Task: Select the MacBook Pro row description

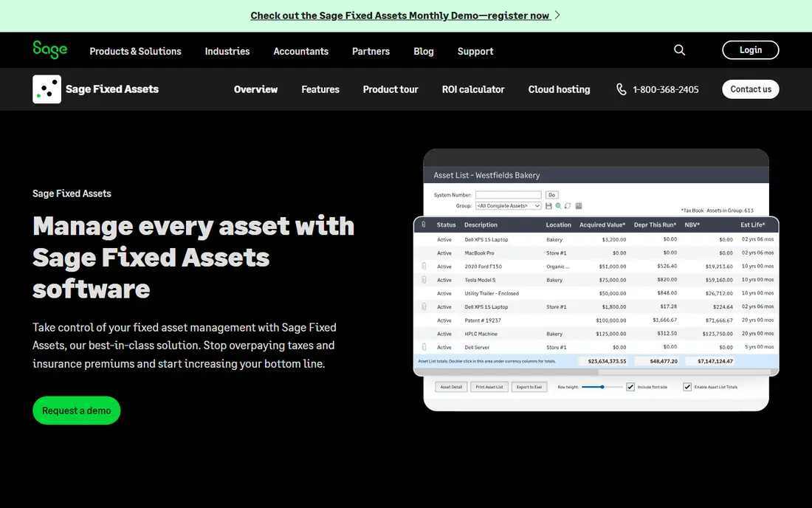Action: (x=480, y=253)
